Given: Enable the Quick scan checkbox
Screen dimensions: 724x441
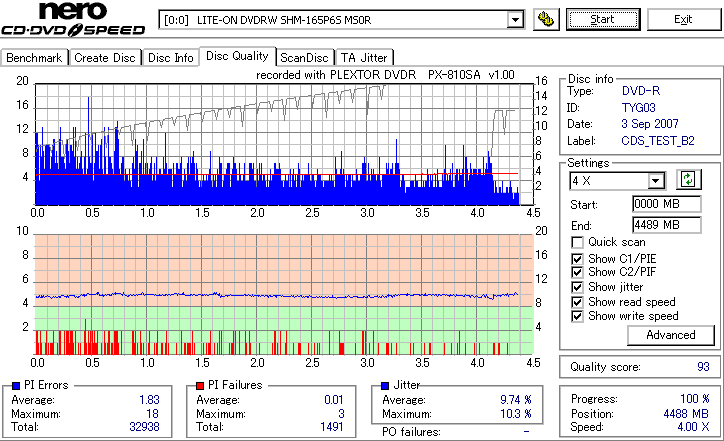Looking at the screenshot, I should tap(577, 242).
